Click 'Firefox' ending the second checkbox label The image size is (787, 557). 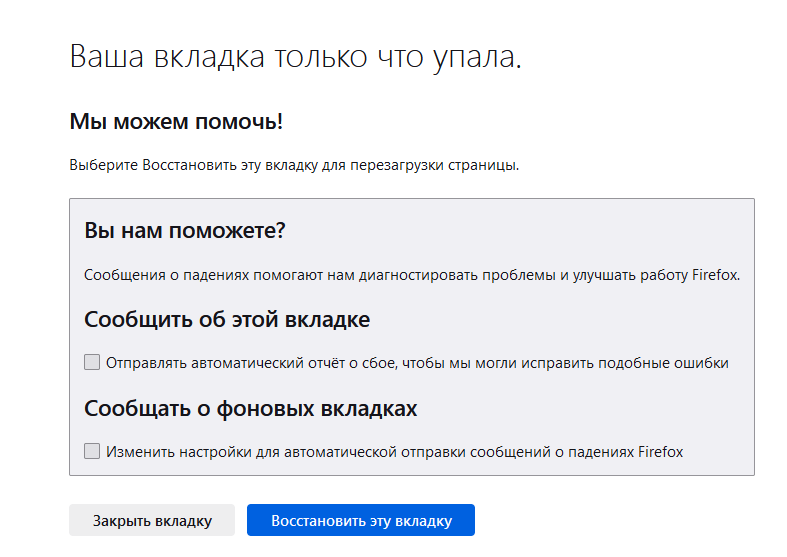tap(661, 452)
